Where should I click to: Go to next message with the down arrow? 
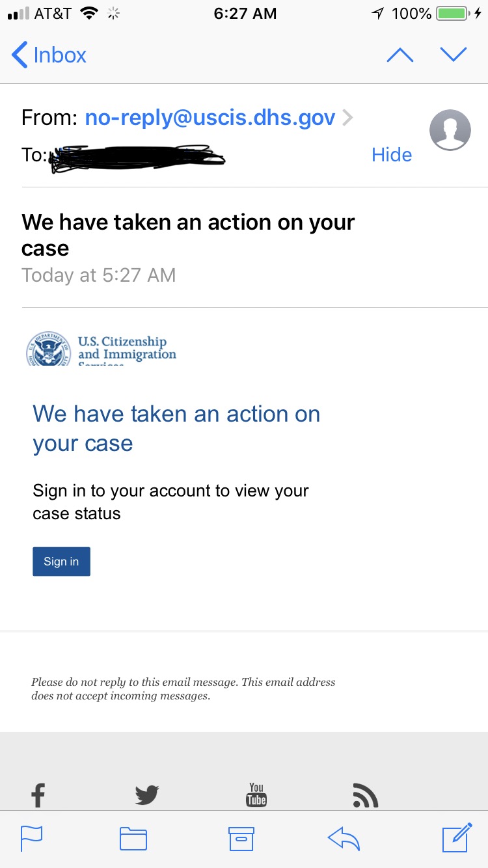pyautogui.click(x=454, y=55)
